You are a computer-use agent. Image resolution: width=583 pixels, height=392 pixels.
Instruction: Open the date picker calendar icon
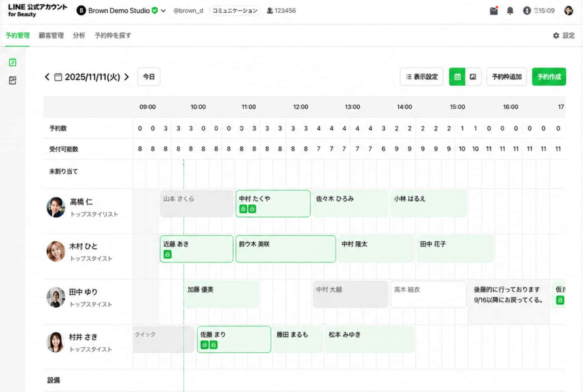pyautogui.click(x=58, y=77)
